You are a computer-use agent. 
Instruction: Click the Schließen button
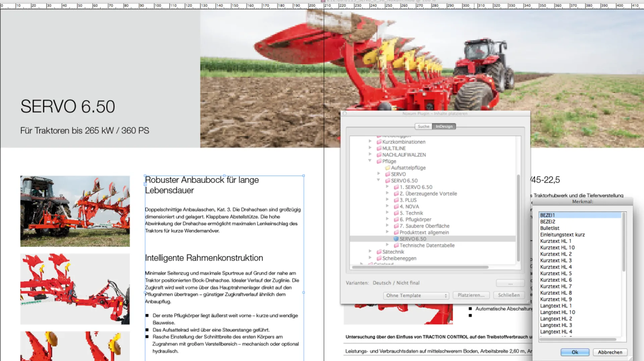coord(509,295)
